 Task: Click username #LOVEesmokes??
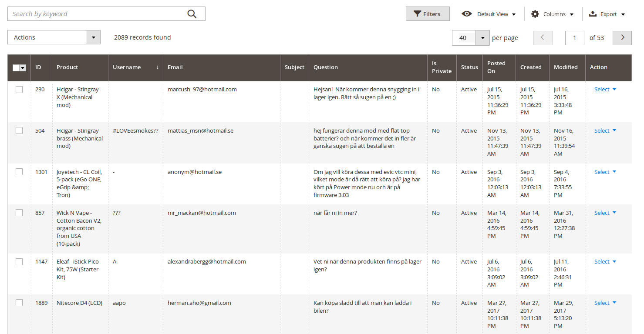pyautogui.click(x=135, y=130)
